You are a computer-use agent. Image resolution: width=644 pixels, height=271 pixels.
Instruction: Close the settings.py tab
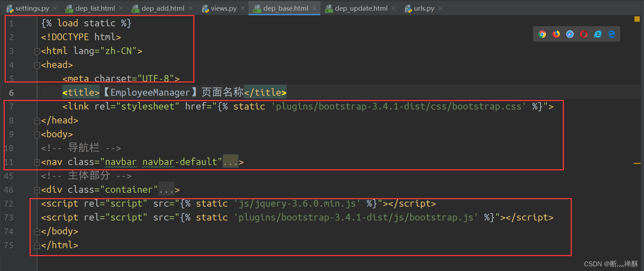[x=55, y=8]
